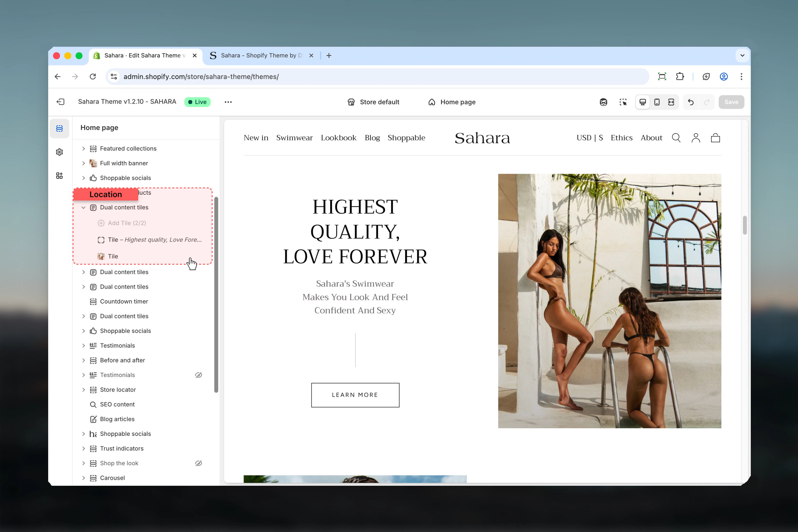The width and height of the screenshot is (798, 532).
Task: Expand Store locator section
Action: pos(83,389)
